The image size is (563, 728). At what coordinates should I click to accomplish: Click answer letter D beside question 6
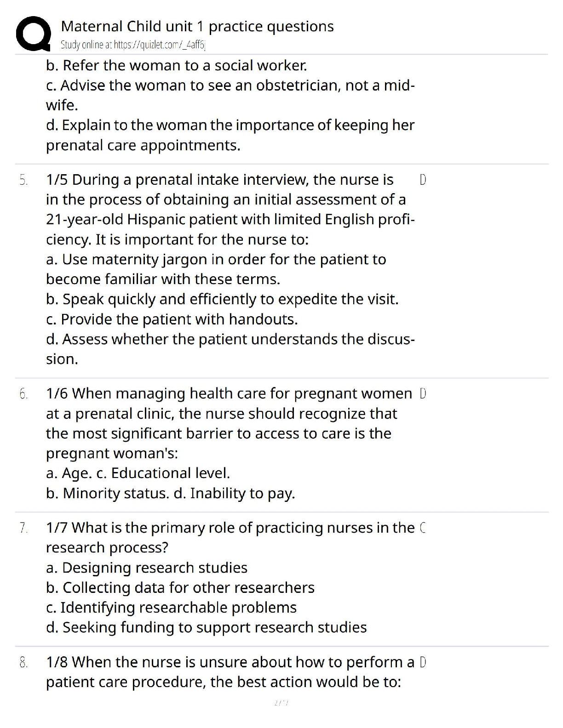coord(423,394)
